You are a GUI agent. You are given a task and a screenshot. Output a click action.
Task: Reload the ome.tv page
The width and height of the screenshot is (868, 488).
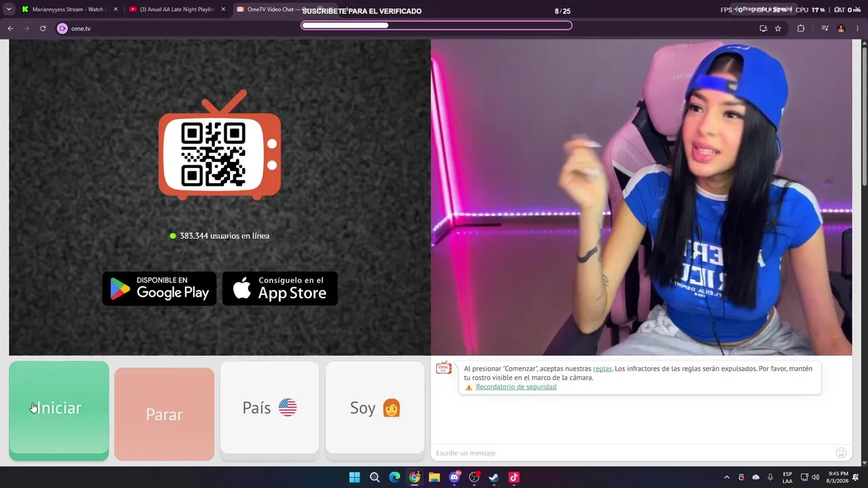[43, 28]
